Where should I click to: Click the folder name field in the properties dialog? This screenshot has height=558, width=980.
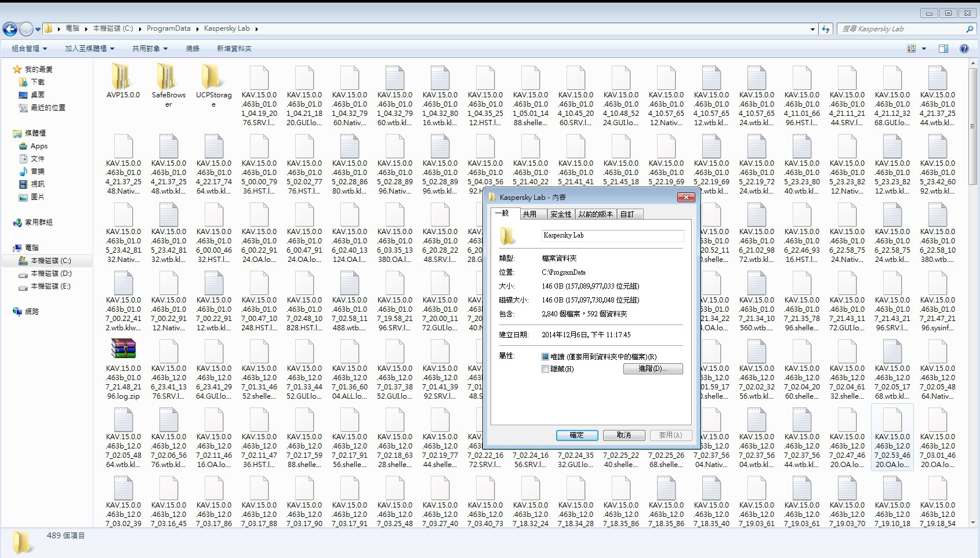pyautogui.click(x=612, y=236)
